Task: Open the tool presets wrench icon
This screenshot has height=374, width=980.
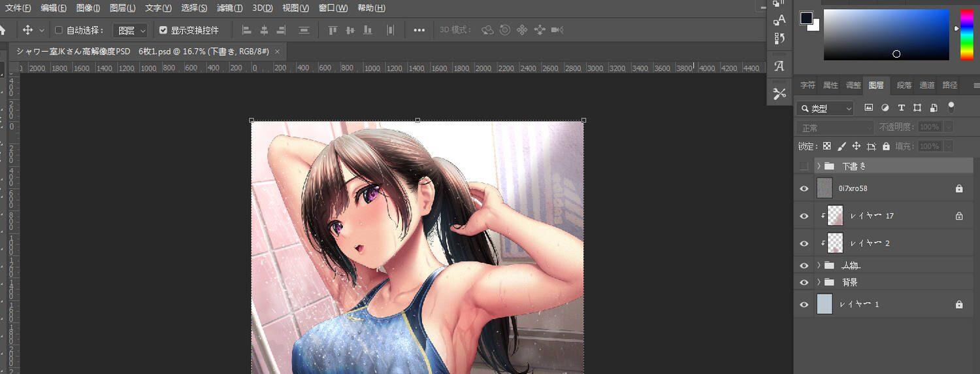Action: [779, 93]
